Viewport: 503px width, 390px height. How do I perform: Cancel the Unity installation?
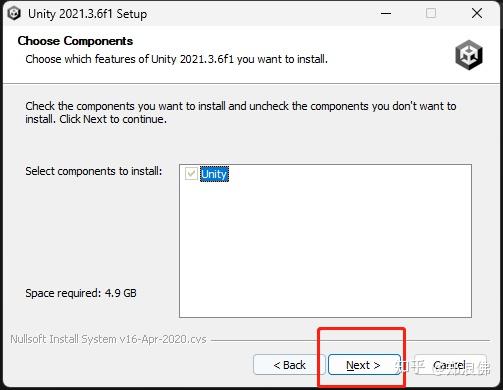click(x=450, y=365)
